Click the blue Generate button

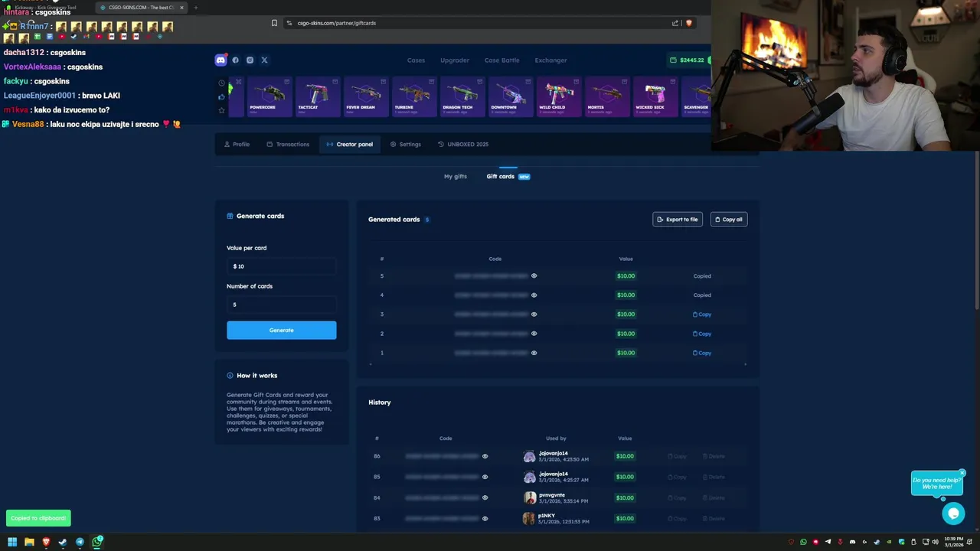point(281,330)
